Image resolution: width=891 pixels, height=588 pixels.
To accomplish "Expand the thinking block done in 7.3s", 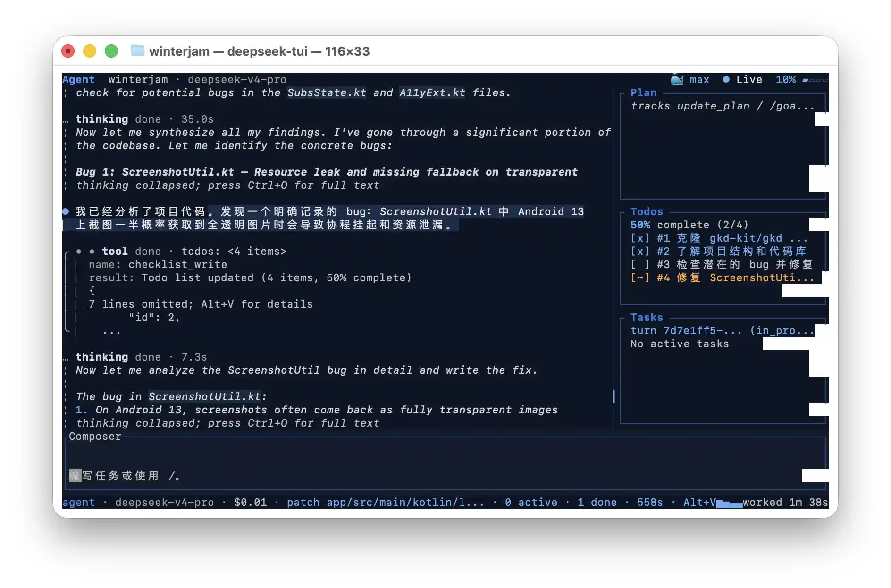I will (141, 357).
